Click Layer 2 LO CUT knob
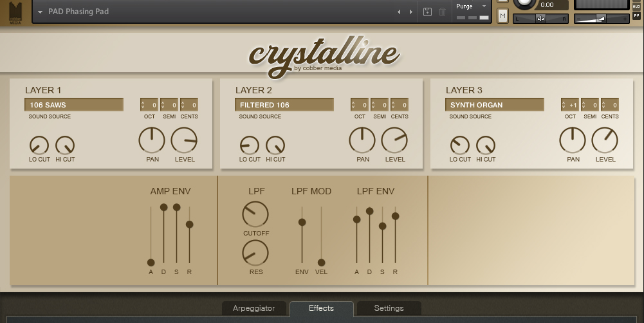Screen dimensions: 644x323 pyautogui.click(x=250, y=145)
